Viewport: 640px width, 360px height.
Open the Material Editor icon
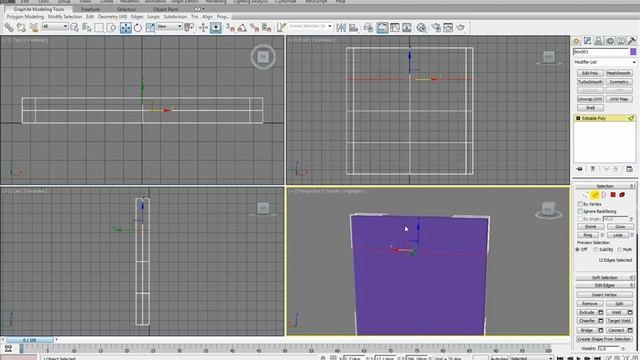(x=422, y=27)
